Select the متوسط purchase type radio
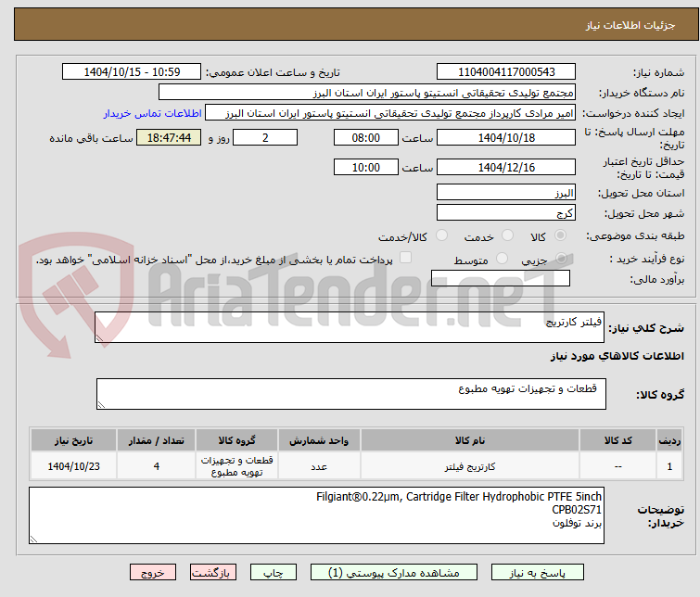The height and width of the screenshot is (597, 700). [502, 259]
